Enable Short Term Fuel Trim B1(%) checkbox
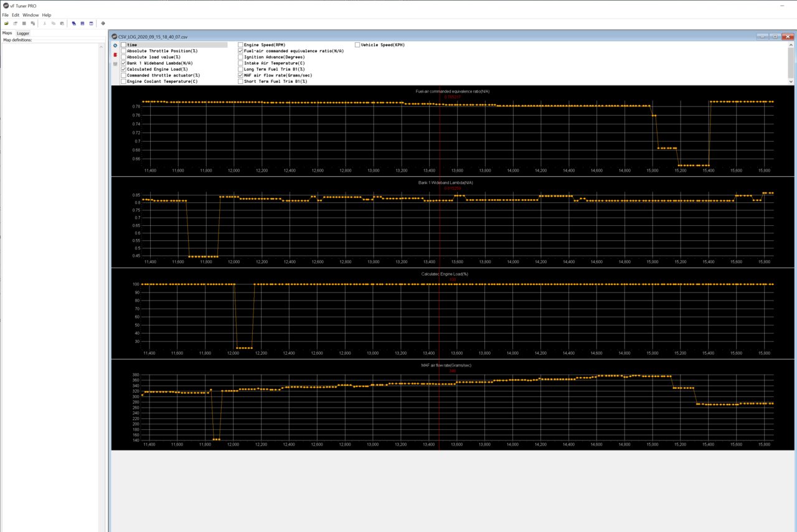Image resolution: width=797 pixels, height=532 pixels. 240,82
